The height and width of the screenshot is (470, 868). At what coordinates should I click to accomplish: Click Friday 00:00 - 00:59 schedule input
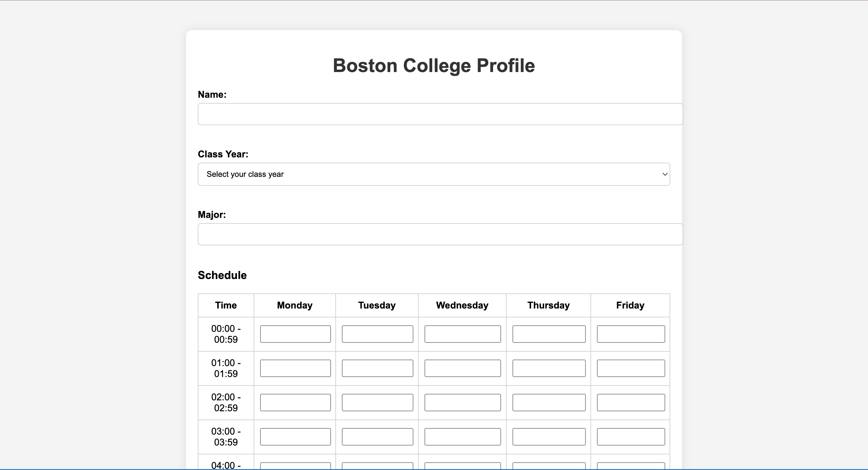click(x=630, y=334)
